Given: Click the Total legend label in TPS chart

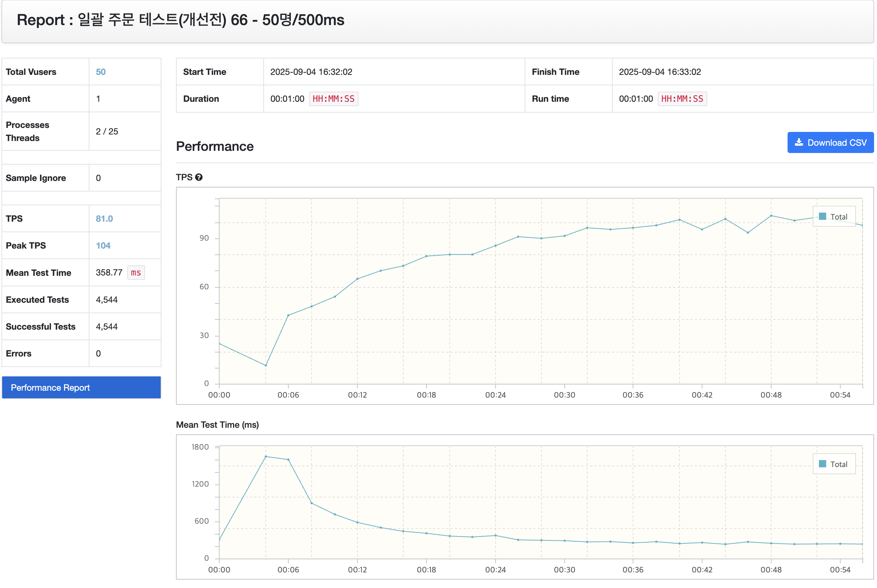Looking at the screenshot, I should (x=839, y=217).
